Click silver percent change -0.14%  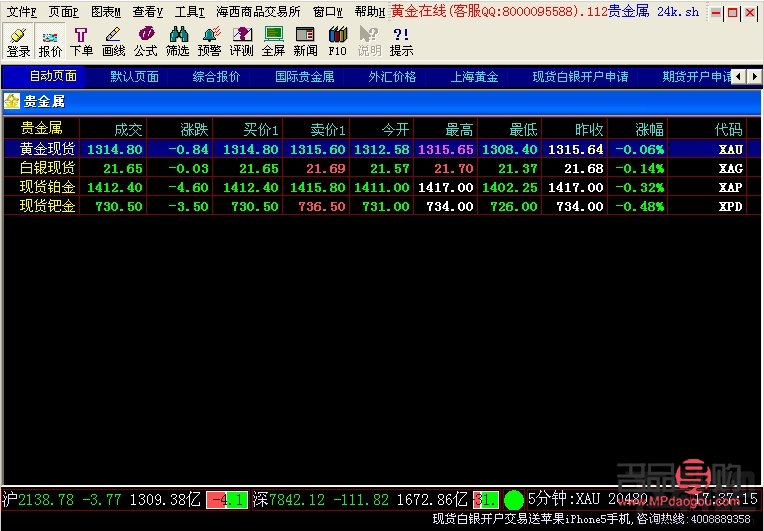pos(639,169)
